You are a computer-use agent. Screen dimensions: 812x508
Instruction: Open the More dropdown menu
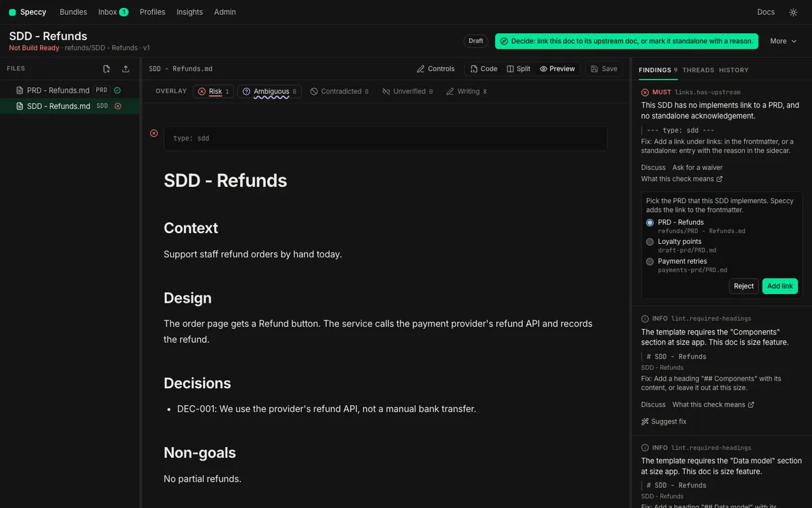coord(784,41)
